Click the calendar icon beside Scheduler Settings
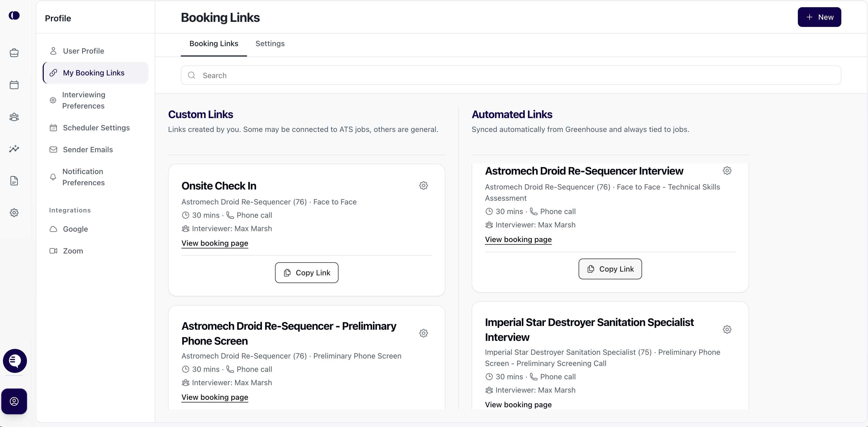The width and height of the screenshot is (868, 427). [53, 128]
